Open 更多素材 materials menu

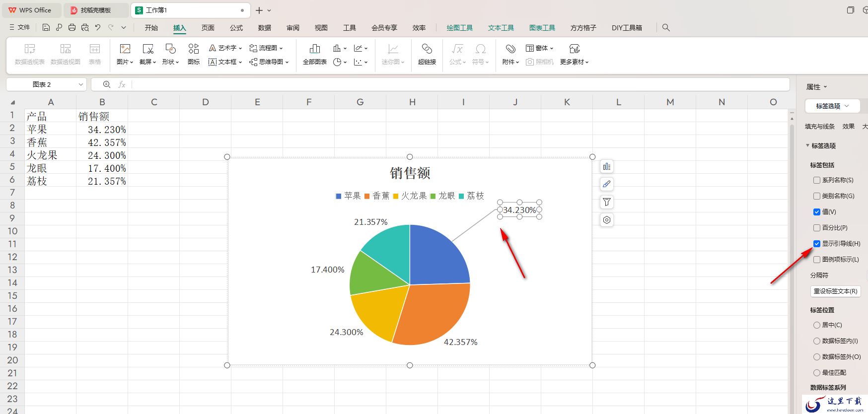[x=575, y=54]
